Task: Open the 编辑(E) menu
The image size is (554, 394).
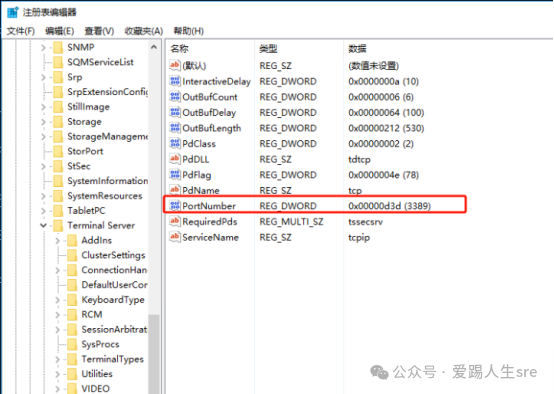Action: 59,31
